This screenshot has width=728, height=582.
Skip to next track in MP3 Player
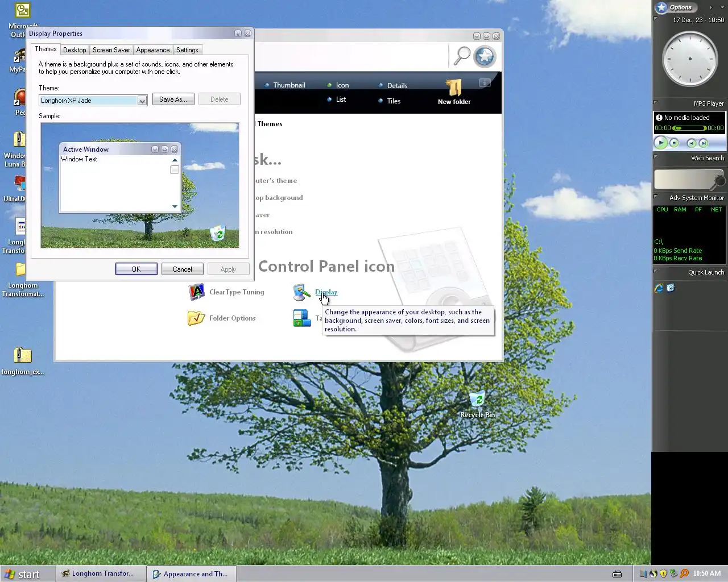point(704,143)
